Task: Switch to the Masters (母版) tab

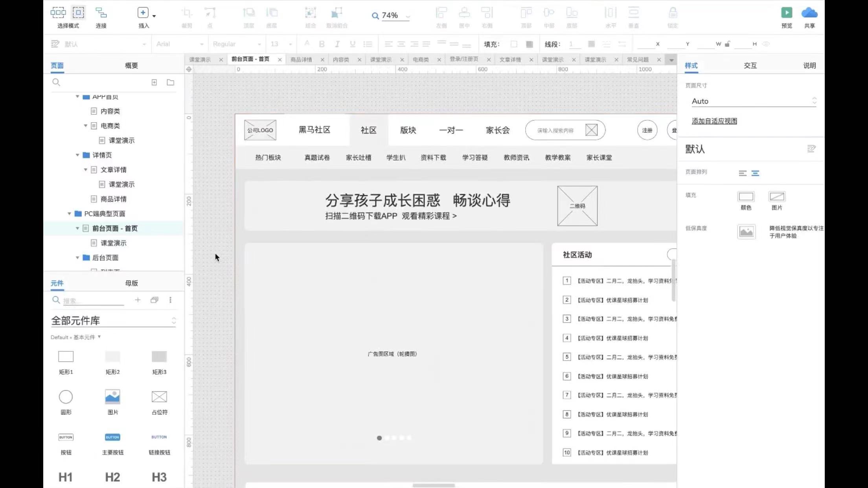Action: click(x=131, y=283)
